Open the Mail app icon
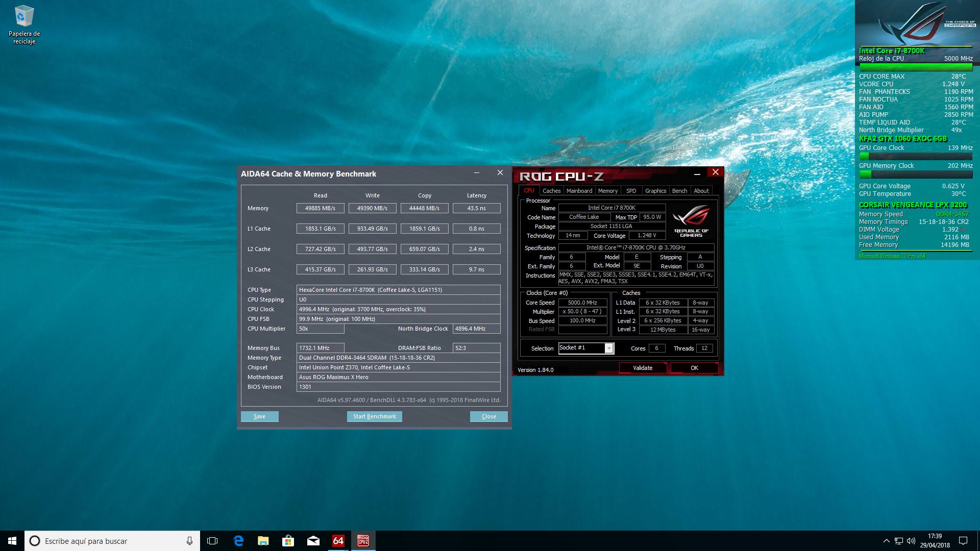Viewport: 980px width, 551px height. click(x=313, y=541)
